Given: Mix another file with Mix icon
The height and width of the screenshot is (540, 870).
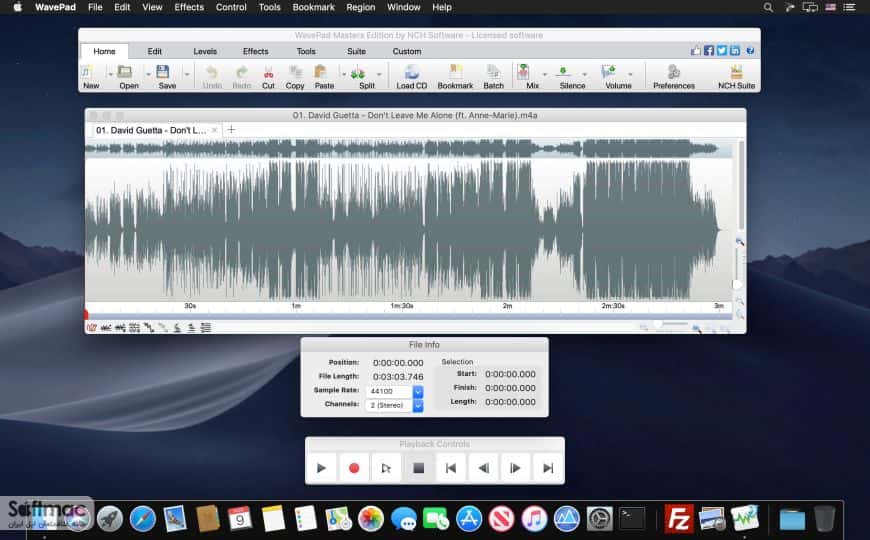Looking at the screenshot, I should [x=527, y=77].
